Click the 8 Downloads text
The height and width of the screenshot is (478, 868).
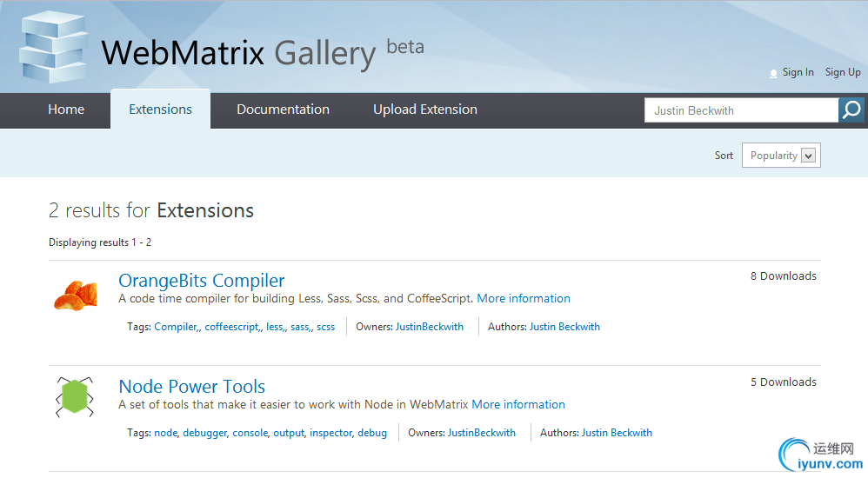(784, 276)
